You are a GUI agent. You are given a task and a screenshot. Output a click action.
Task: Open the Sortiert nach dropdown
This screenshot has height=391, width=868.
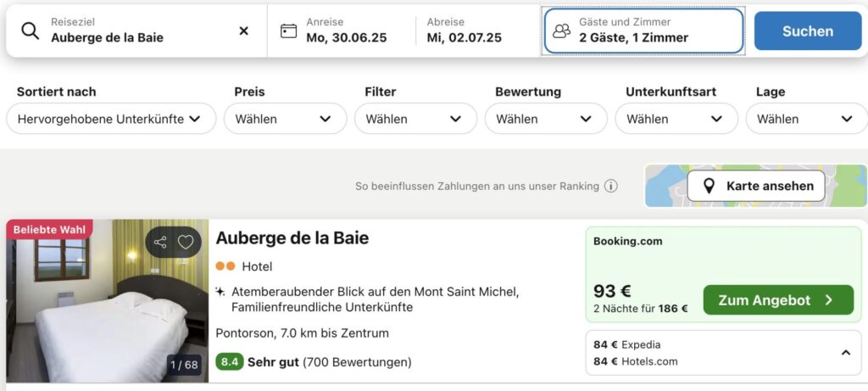click(110, 119)
